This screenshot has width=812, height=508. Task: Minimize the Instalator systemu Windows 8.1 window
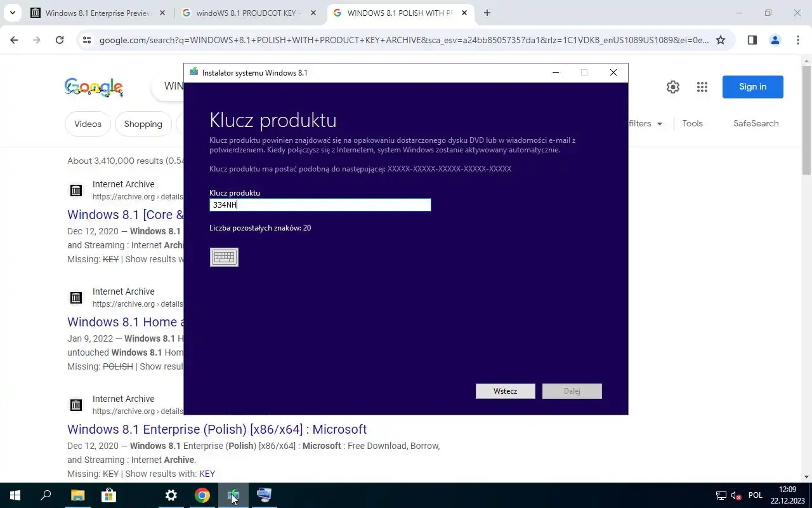point(556,72)
